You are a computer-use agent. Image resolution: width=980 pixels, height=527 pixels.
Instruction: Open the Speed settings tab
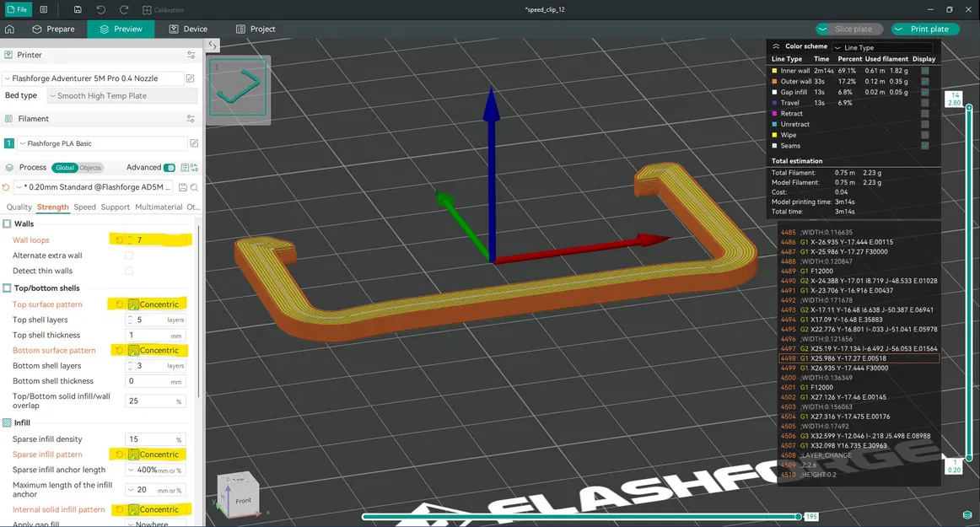tap(84, 207)
